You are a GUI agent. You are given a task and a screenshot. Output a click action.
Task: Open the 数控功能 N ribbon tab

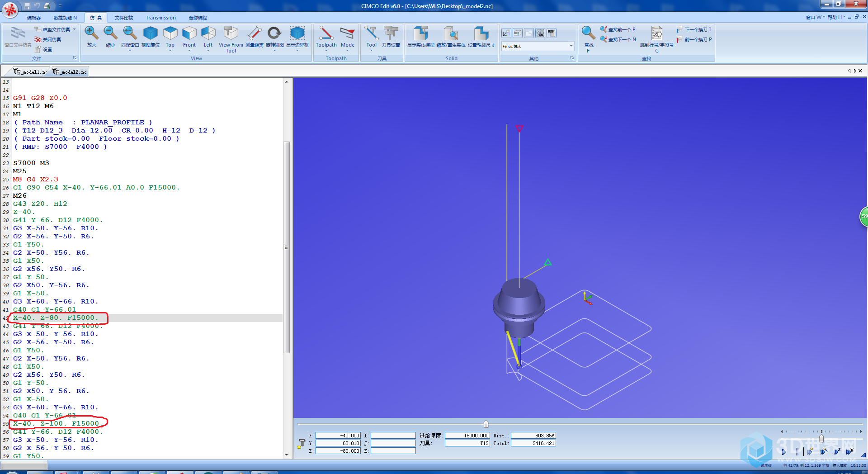(65, 18)
